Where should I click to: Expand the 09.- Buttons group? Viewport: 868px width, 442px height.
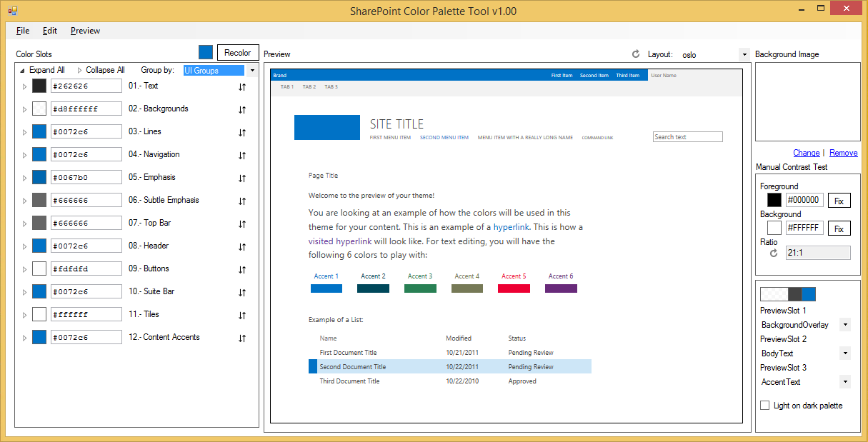[24, 269]
